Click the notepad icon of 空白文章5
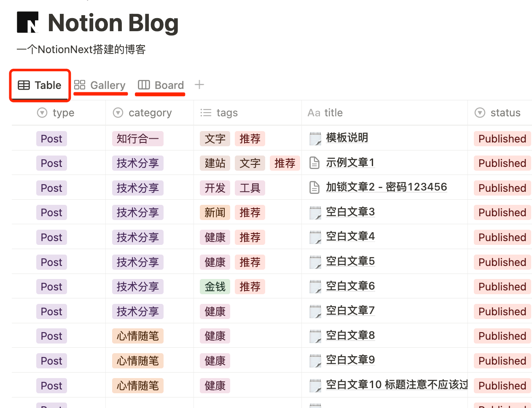The image size is (532, 408). pyautogui.click(x=315, y=262)
